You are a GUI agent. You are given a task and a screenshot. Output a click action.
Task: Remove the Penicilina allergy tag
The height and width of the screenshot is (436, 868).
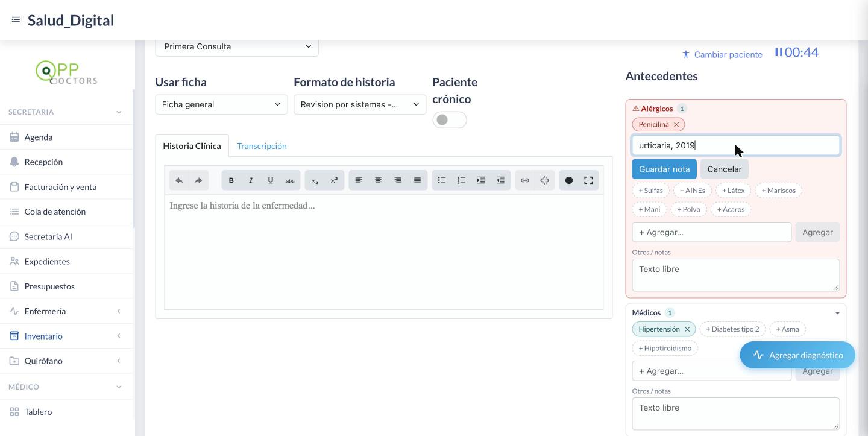click(676, 124)
